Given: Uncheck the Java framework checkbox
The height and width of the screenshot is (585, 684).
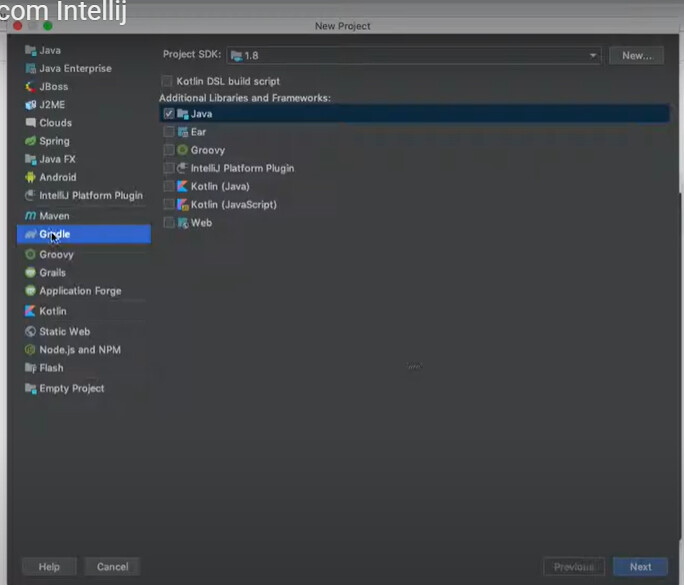Looking at the screenshot, I should click(169, 114).
